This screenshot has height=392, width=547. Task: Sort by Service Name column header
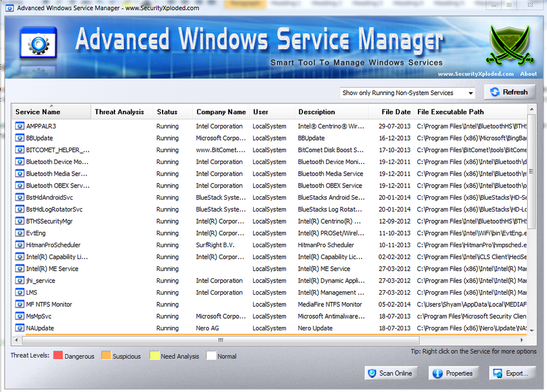point(51,112)
